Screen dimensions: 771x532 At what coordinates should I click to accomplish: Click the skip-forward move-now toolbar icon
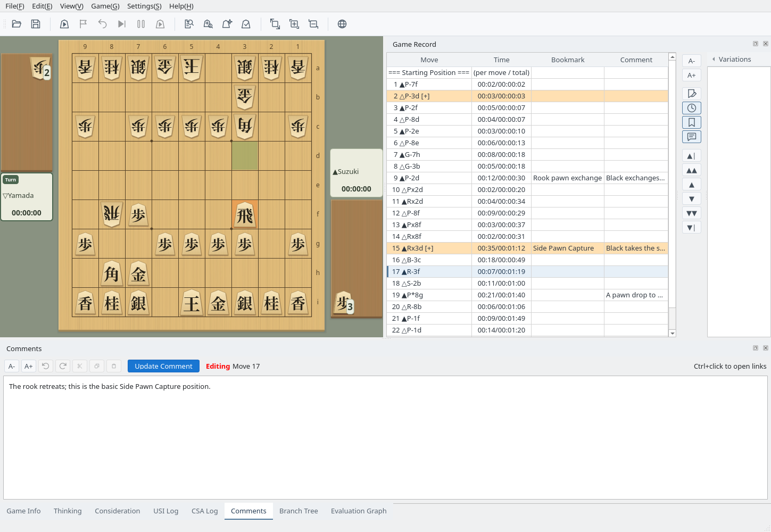click(122, 24)
